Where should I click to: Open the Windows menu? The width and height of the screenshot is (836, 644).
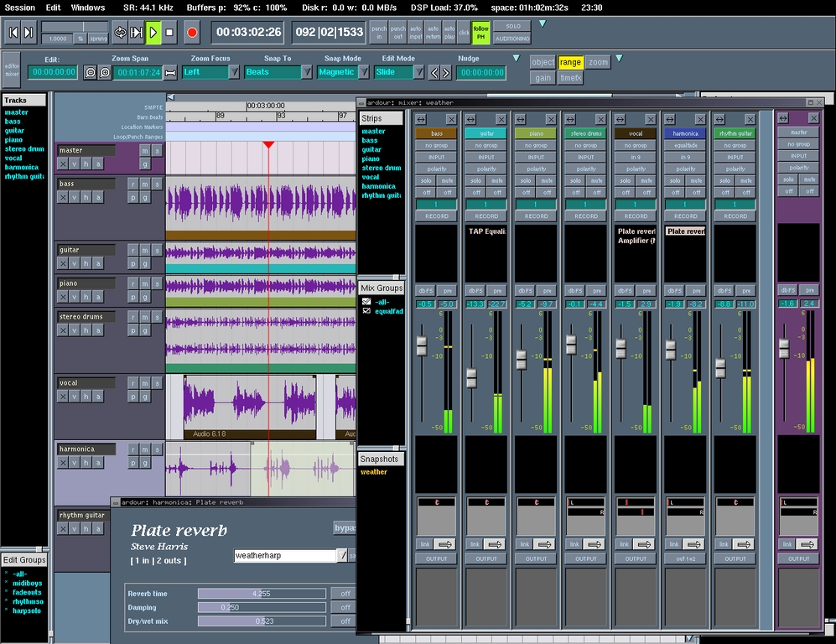(x=88, y=8)
